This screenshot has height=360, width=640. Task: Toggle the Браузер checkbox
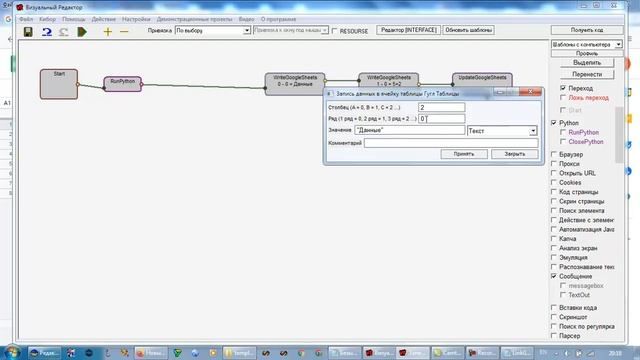[x=554, y=154]
